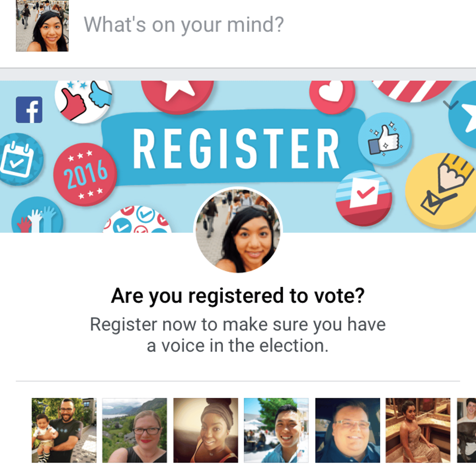Open your profile picture near the composer

point(42,26)
